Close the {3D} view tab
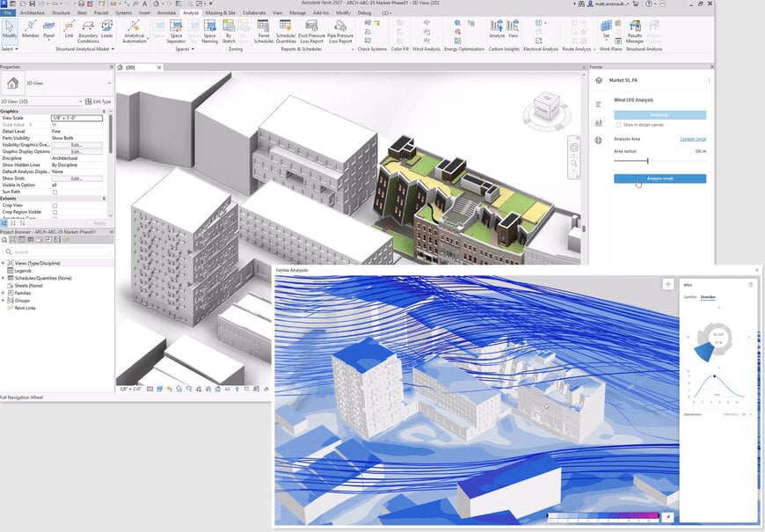This screenshot has width=765, height=532. pyautogui.click(x=159, y=68)
